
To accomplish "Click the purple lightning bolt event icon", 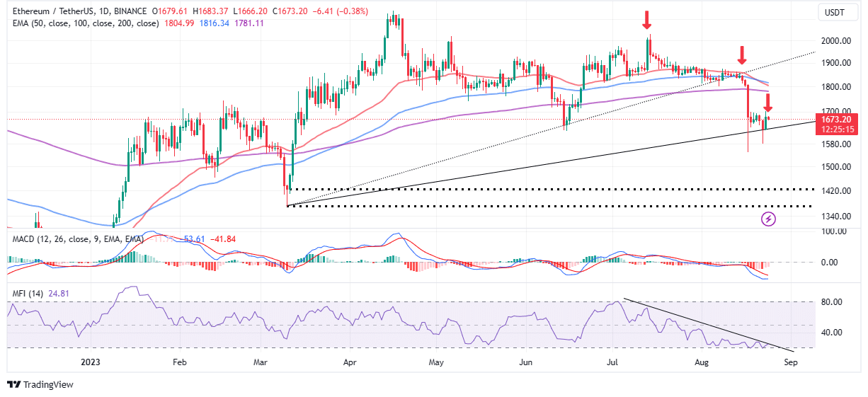I will pyautogui.click(x=768, y=219).
